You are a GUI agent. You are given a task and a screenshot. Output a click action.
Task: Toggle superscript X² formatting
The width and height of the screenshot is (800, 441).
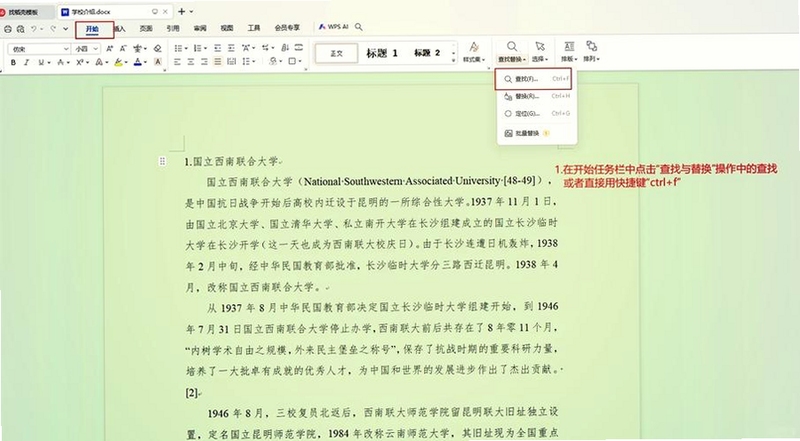click(80, 62)
